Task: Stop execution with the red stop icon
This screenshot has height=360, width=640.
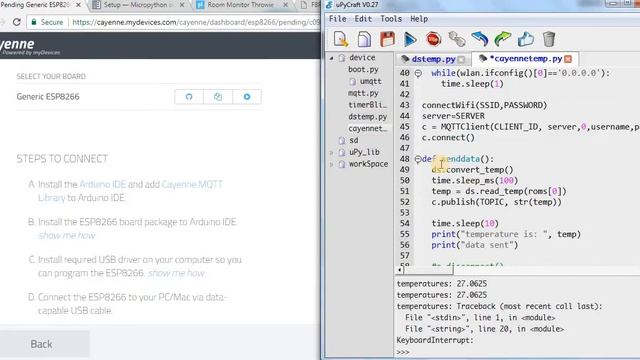Action: click(433, 39)
